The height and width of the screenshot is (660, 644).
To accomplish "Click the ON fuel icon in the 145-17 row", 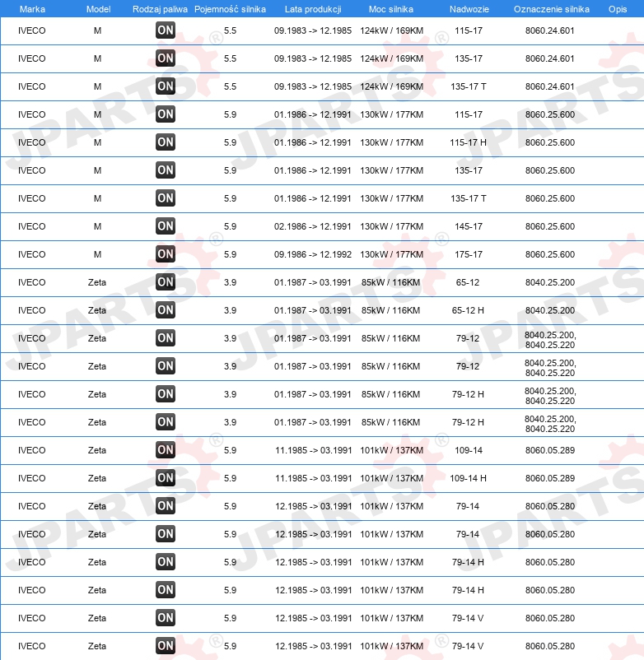I will tap(165, 226).
